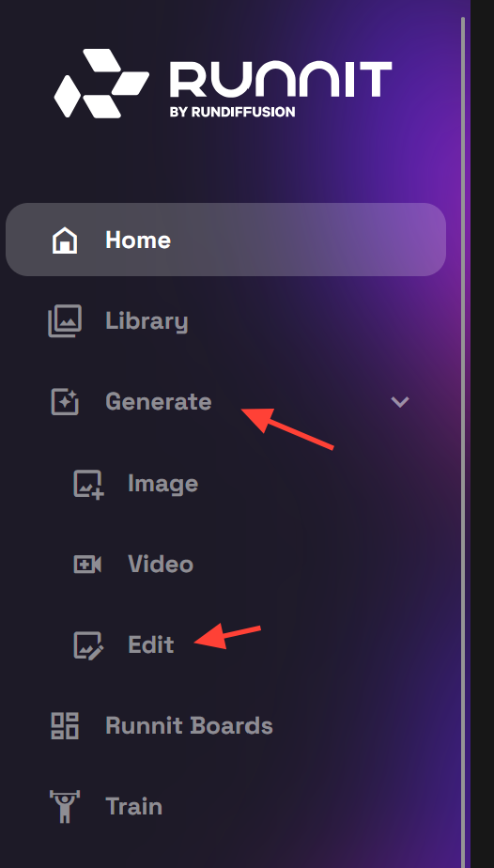This screenshot has height=868, width=494.
Task: Click the Home house icon
Action: tap(65, 240)
